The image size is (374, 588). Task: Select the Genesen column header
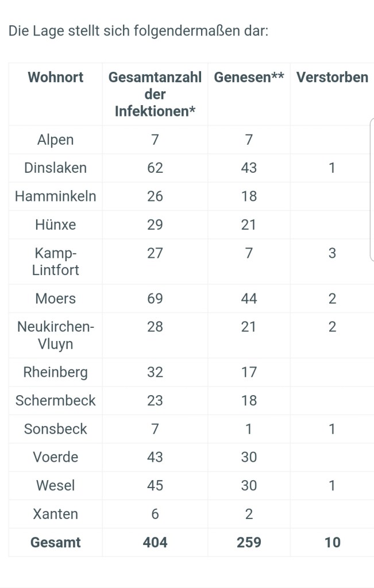(249, 78)
